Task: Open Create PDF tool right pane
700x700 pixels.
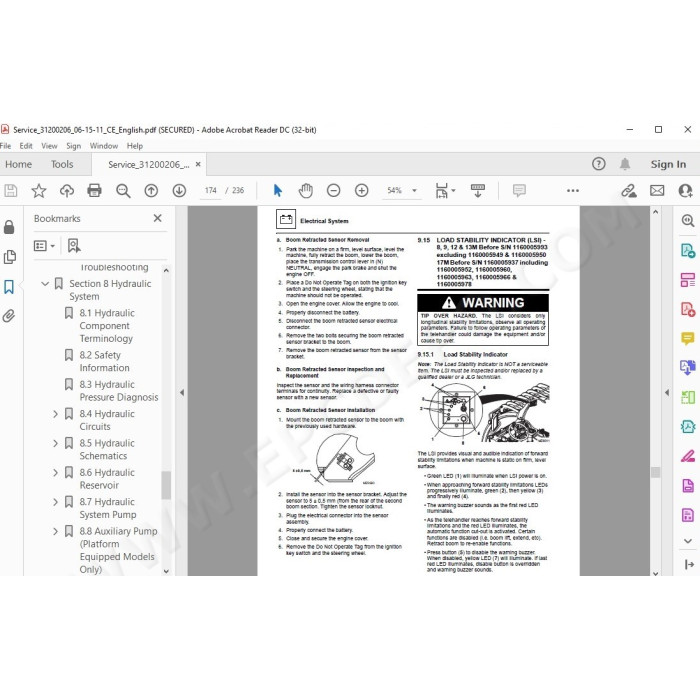Action: tap(688, 309)
